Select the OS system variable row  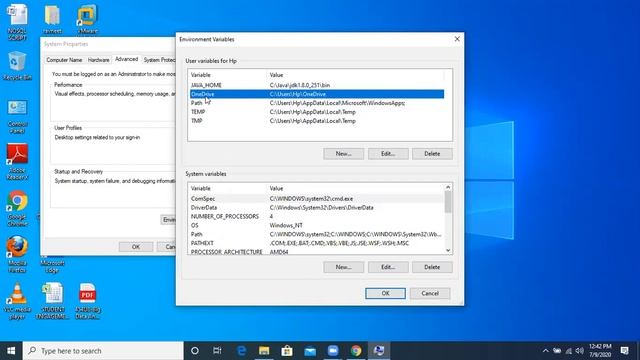[x=317, y=225]
